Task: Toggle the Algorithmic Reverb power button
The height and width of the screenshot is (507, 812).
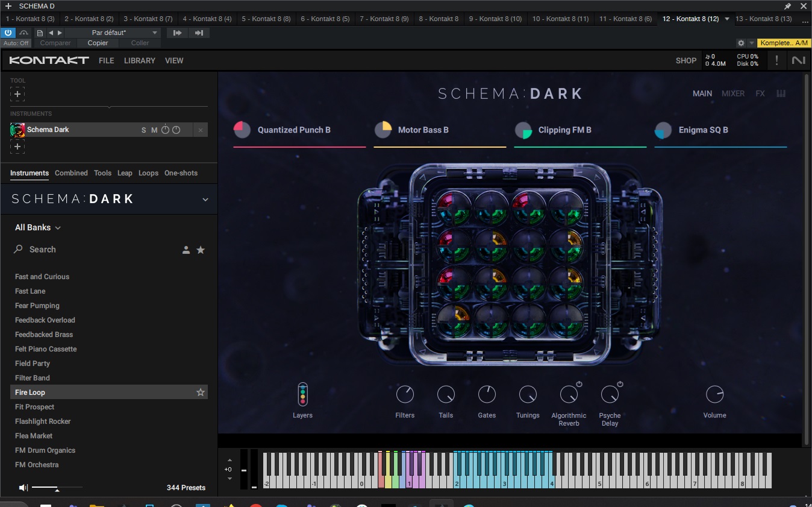Action: [579, 384]
